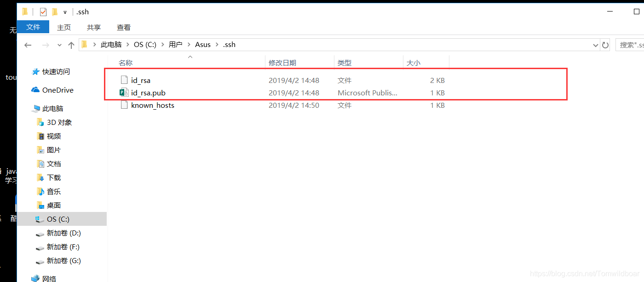Open 文档 folder in navigation pane

coord(54,164)
